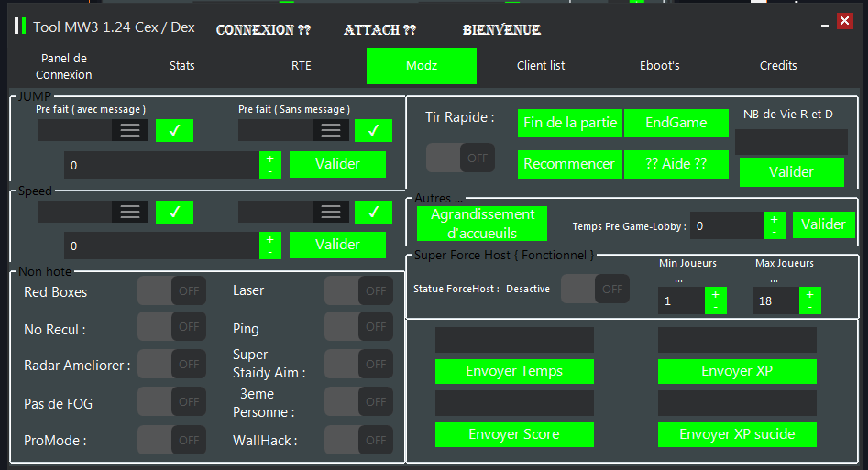Toggle WallHack switch
This screenshot has height=470, width=868.
pos(358,440)
